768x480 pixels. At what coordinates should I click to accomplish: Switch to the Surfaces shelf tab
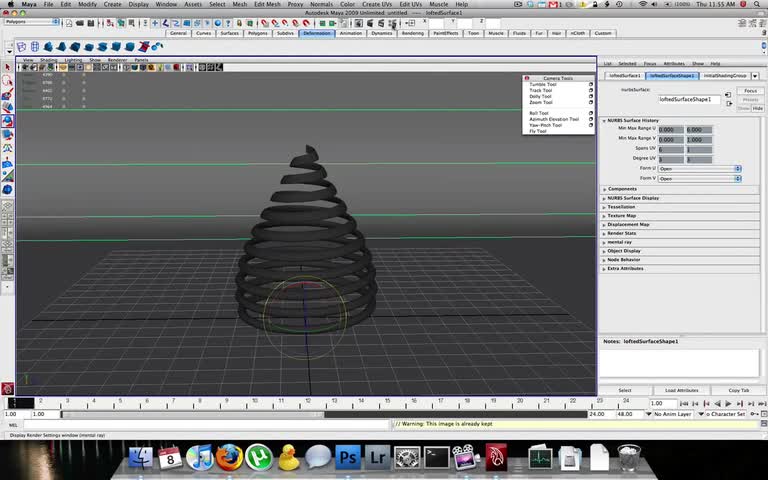pyautogui.click(x=229, y=33)
